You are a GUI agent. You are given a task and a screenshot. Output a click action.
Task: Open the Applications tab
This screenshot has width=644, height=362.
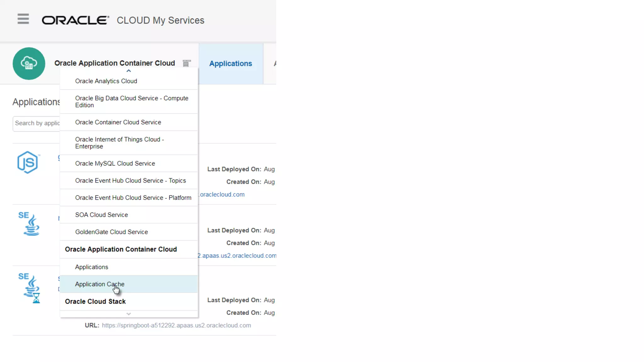click(x=230, y=63)
